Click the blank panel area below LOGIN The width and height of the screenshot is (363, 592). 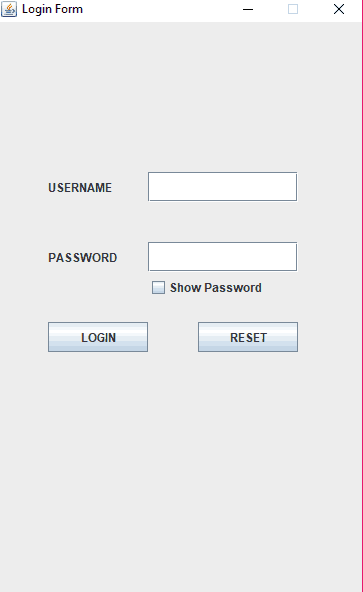click(x=181, y=472)
